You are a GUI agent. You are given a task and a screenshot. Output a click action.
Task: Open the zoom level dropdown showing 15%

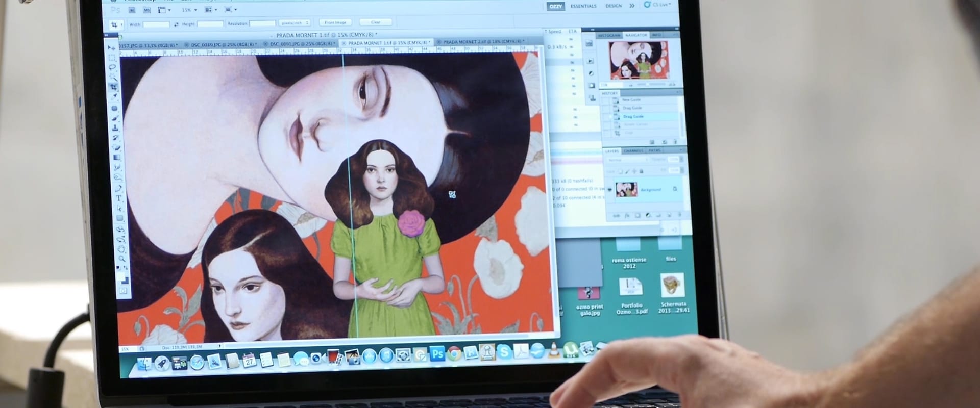coord(189,10)
